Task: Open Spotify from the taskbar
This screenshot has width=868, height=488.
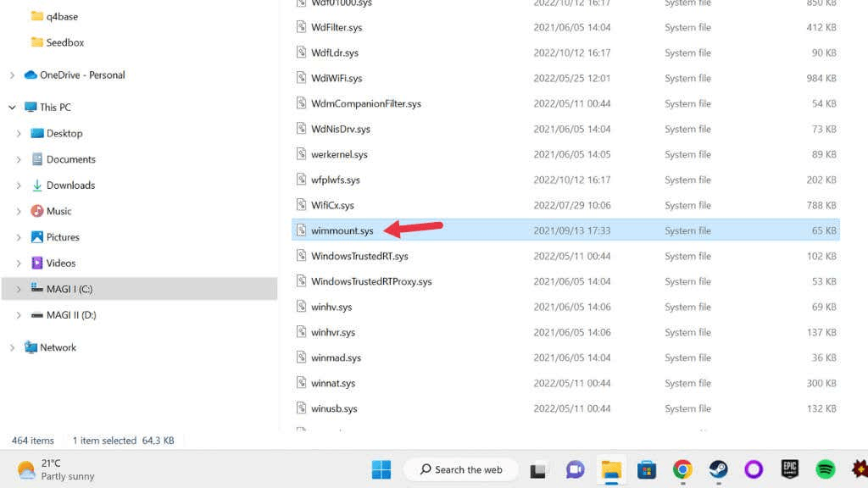Action: (x=825, y=469)
